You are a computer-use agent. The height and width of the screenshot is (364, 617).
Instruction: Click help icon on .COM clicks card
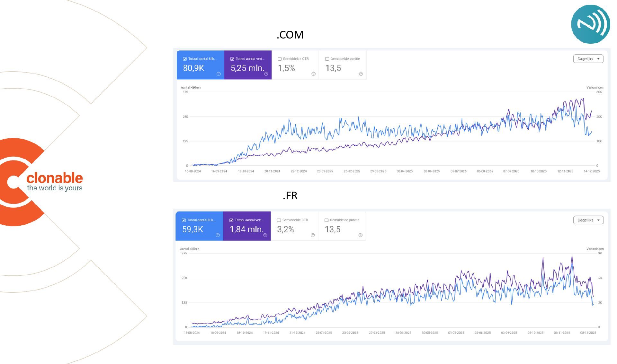coord(219,74)
